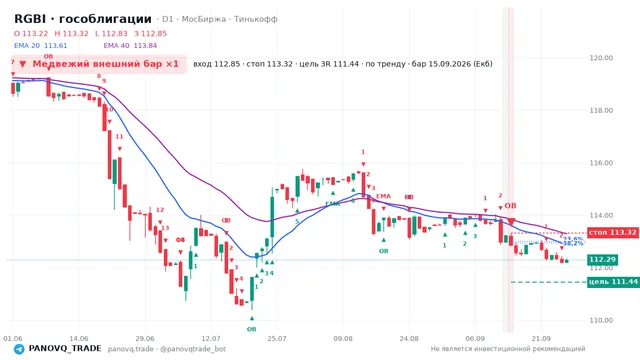640x360 pixels.
Task: Click the entry and stop details line
Action: click(x=343, y=64)
